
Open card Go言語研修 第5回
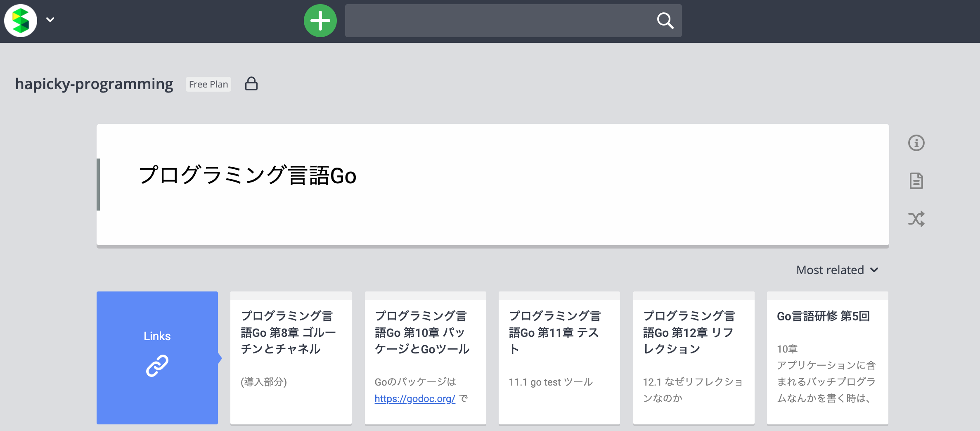(x=828, y=358)
